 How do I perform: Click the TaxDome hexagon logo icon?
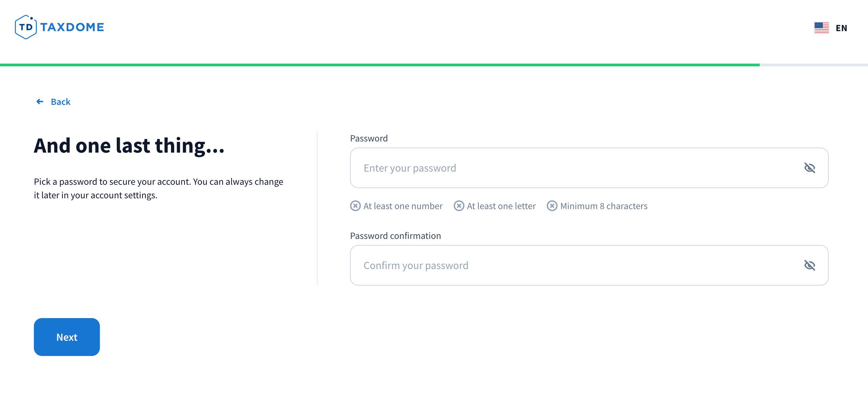[x=26, y=27]
